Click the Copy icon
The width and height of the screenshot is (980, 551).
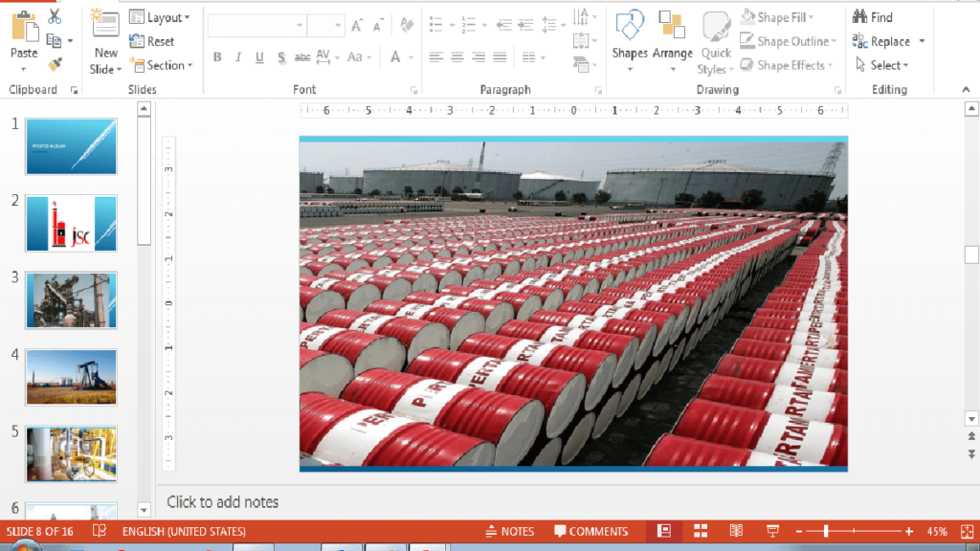pos(55,40)
